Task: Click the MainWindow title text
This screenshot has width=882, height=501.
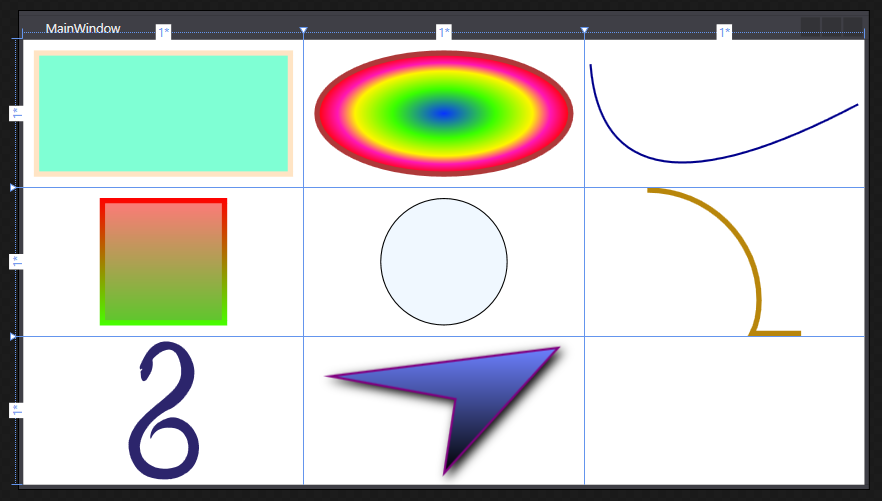Action: (83, 28)
